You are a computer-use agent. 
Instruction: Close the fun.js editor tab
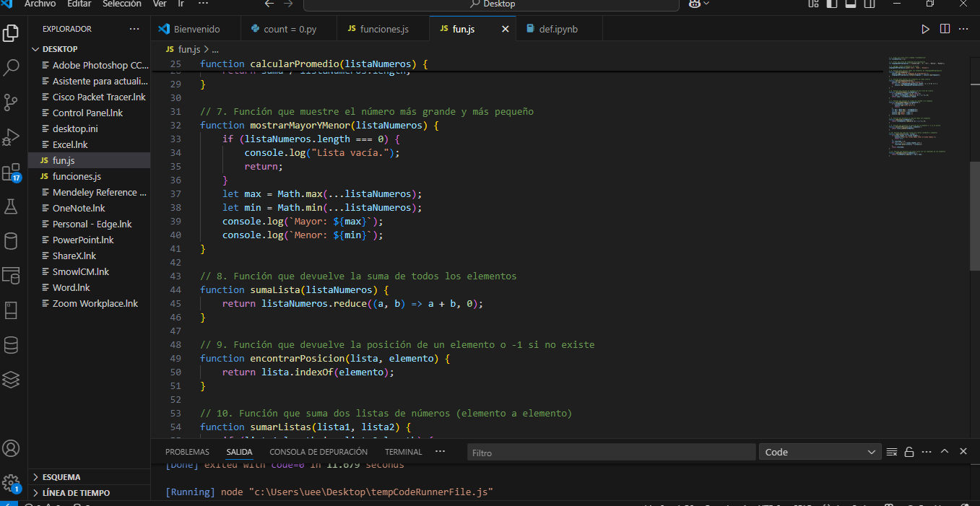point(506,29)
